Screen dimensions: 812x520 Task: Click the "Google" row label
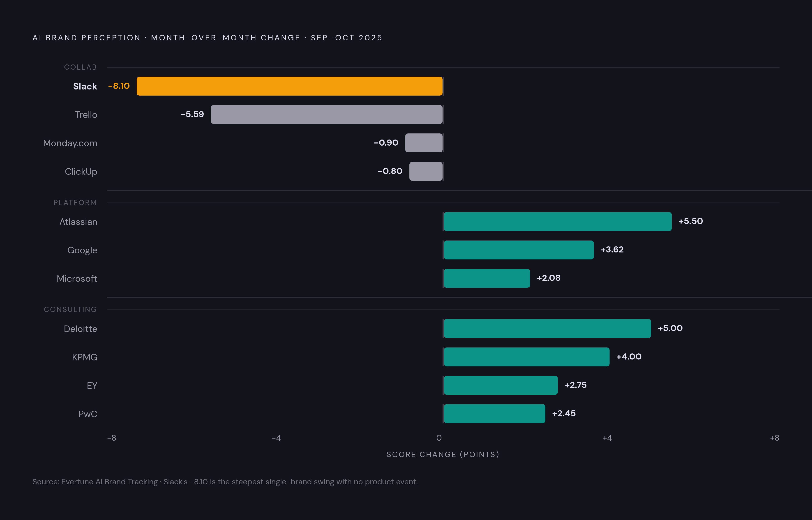coord(82,250)
